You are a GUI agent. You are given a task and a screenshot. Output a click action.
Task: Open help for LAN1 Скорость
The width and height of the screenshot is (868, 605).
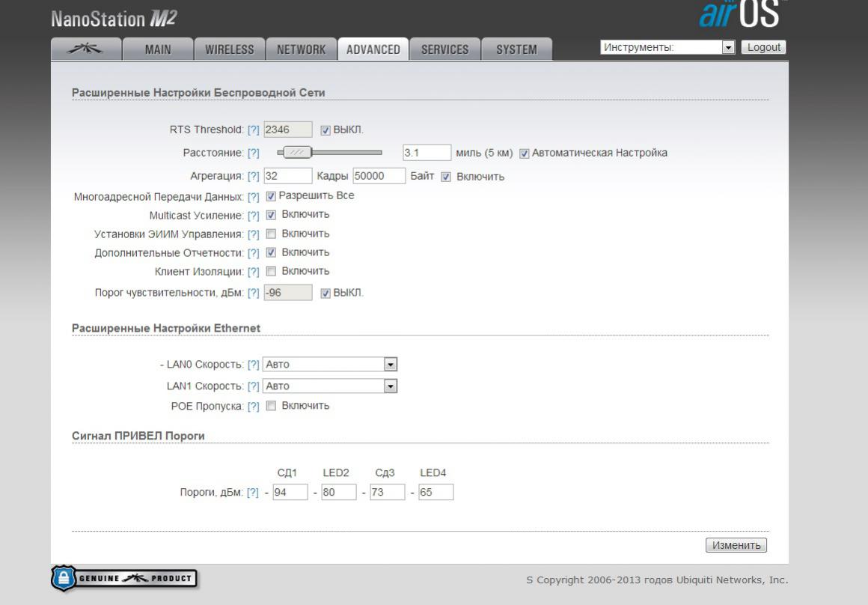point(253,386)
